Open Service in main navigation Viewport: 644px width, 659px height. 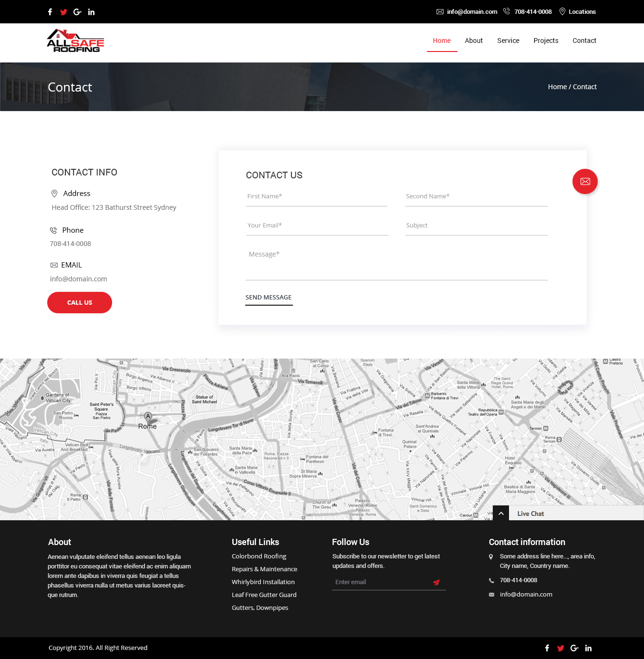pos(508,41)
